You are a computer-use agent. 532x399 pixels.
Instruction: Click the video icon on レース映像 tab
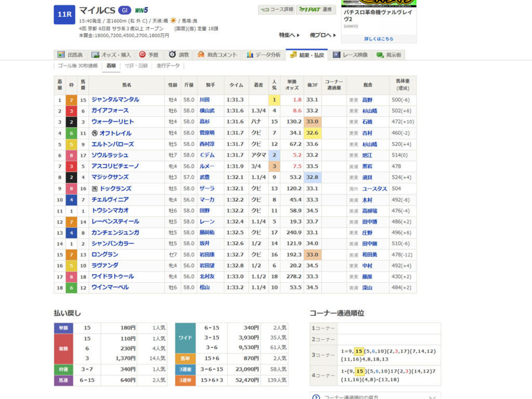[x=337, y=55]
